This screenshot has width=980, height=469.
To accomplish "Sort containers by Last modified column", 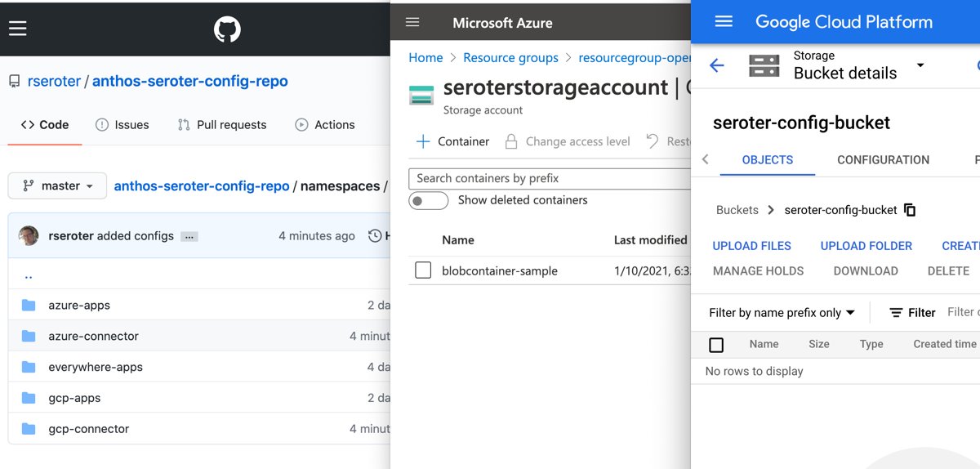I will 650,240.
